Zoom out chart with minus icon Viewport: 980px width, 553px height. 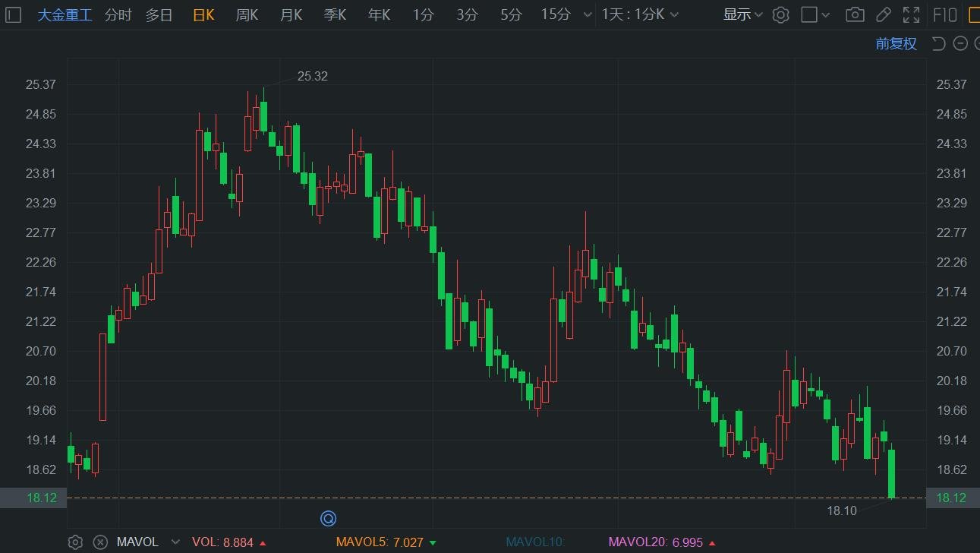(x=960, y=43)
